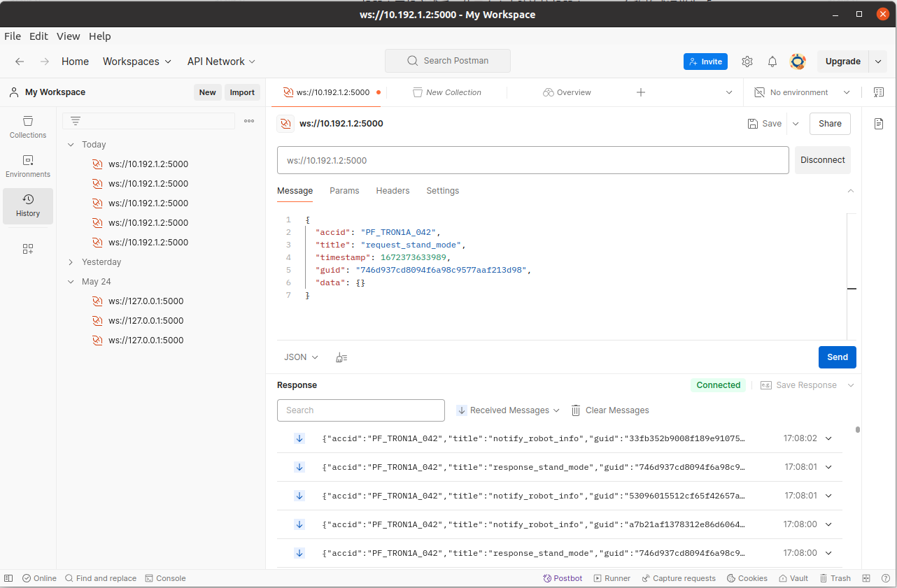The image size is (897, 588).
Task: Open the File menu
Action: 13,36
